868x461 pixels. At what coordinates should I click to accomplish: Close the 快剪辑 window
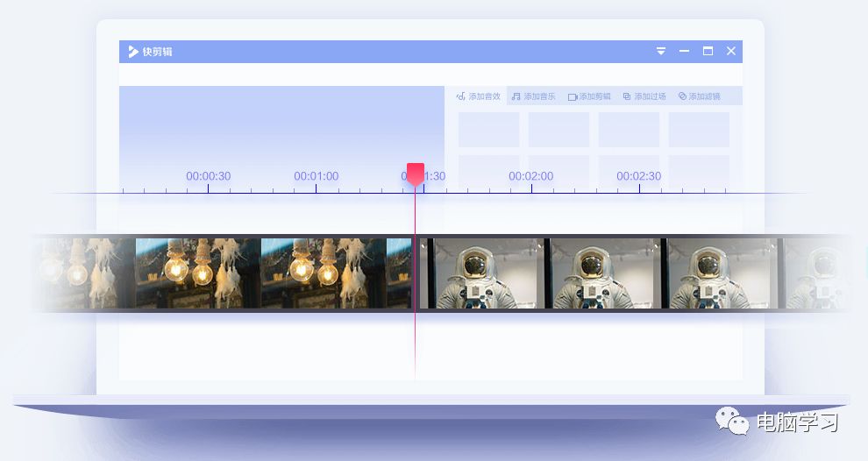pos(731,51)
